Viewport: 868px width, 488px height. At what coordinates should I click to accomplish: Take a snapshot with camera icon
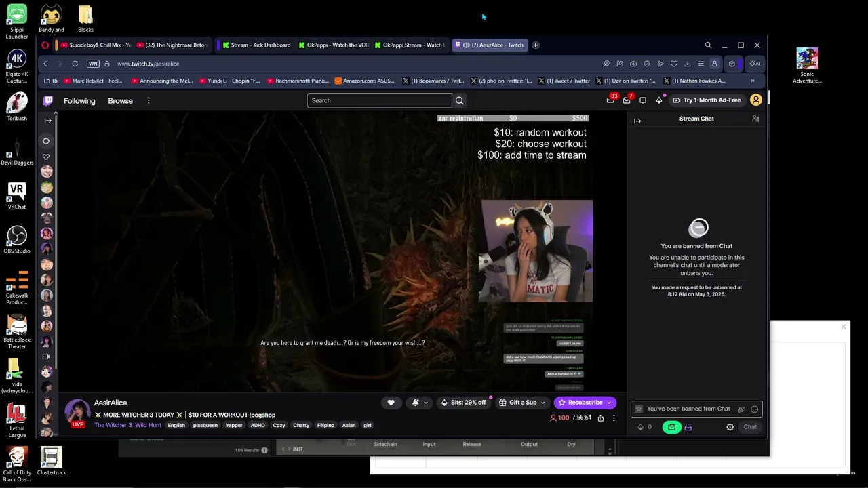[x=633, y=64]
